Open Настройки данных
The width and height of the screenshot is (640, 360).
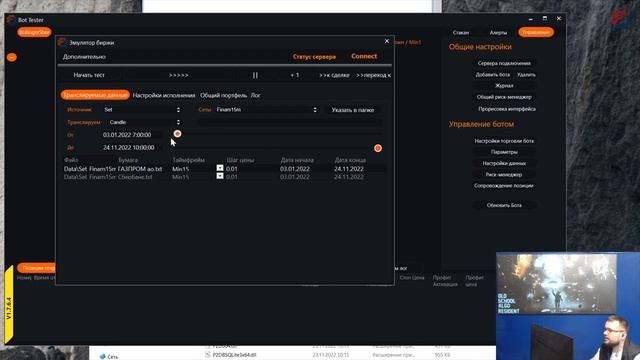tap(504, 163)
